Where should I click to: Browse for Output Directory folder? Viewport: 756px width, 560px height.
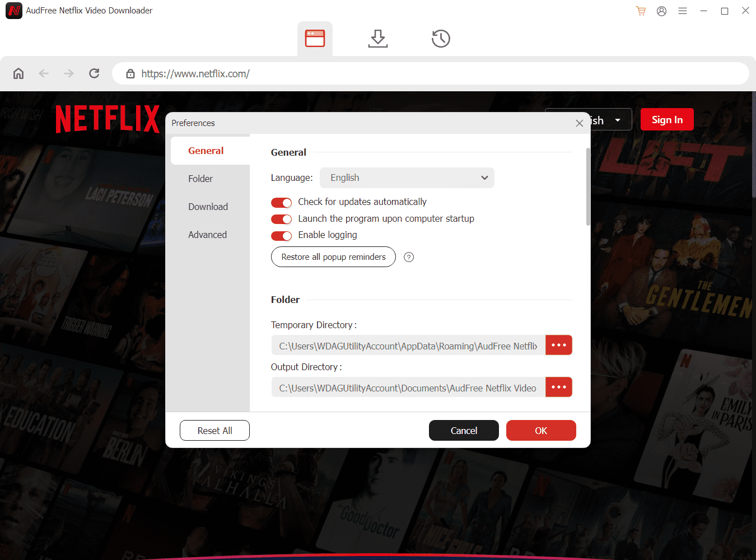pyautogui.click(x=559, y=387)
